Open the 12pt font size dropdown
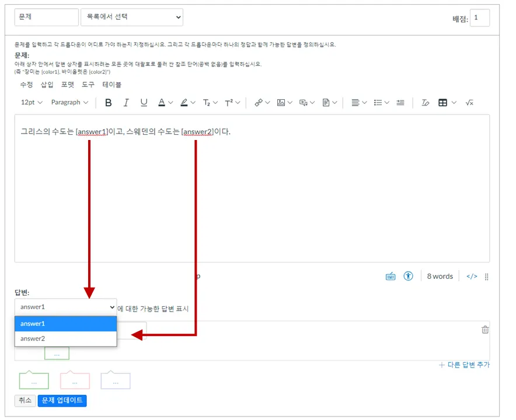The height and width of the screenshot is (420, 516). [32, 102]
